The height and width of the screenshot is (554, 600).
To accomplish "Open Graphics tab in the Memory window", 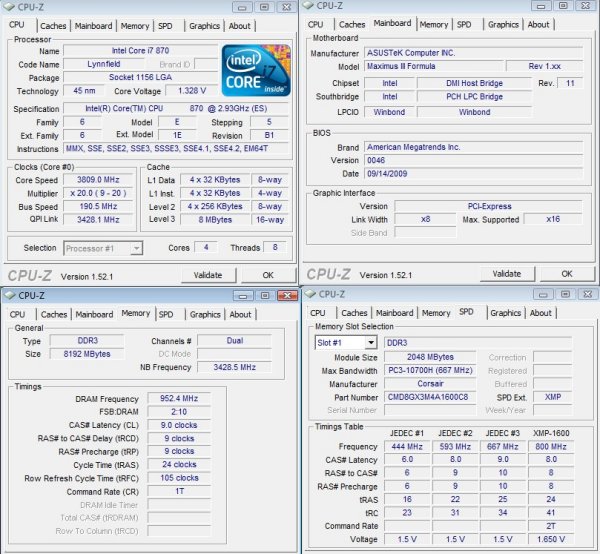I will (x=205, y=314).
